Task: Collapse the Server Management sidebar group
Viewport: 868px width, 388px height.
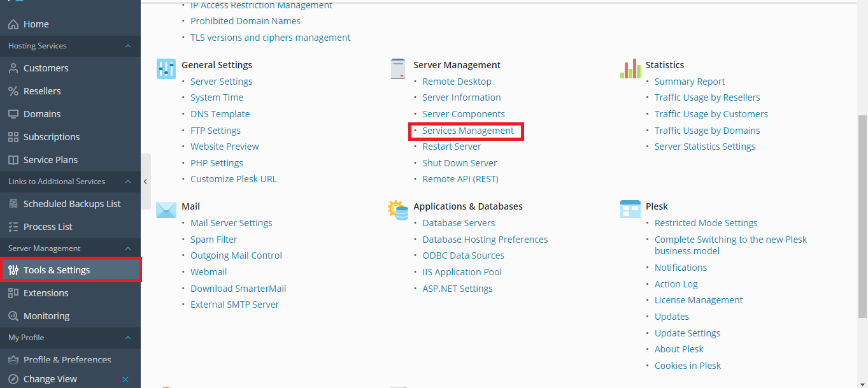Action: click(128, 248)
